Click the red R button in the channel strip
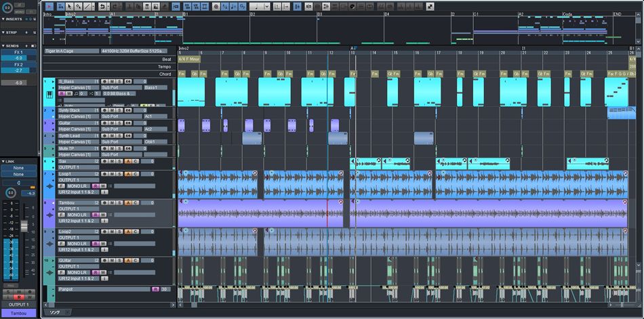Screen dimensions: 644x319 pyautogui.click(x=18, y=297)
